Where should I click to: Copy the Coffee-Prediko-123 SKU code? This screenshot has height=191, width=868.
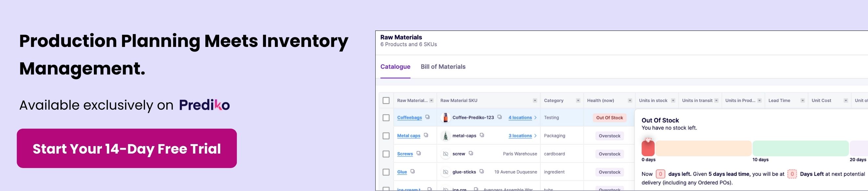click(499, 117)
